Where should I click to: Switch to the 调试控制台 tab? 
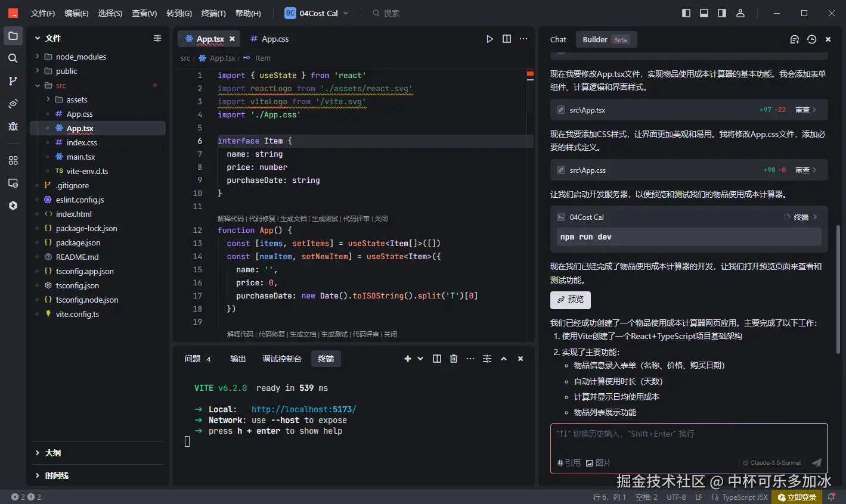(x=282, y=359)
